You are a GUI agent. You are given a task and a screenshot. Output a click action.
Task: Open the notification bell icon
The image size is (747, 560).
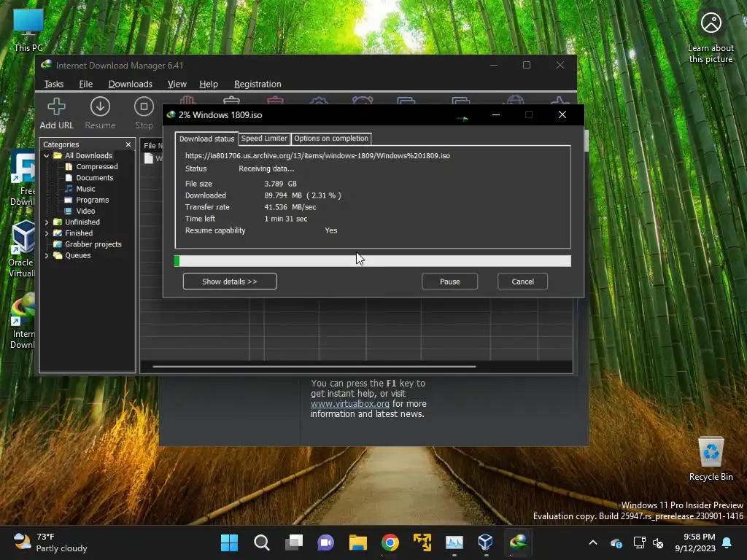tap(727, 542)
